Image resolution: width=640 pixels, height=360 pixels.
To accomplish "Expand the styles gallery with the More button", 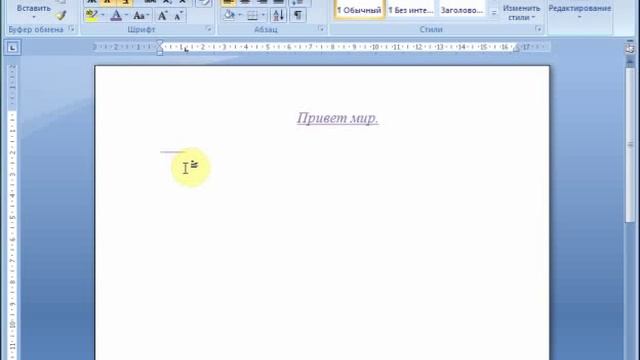I will tap(493, 13).
